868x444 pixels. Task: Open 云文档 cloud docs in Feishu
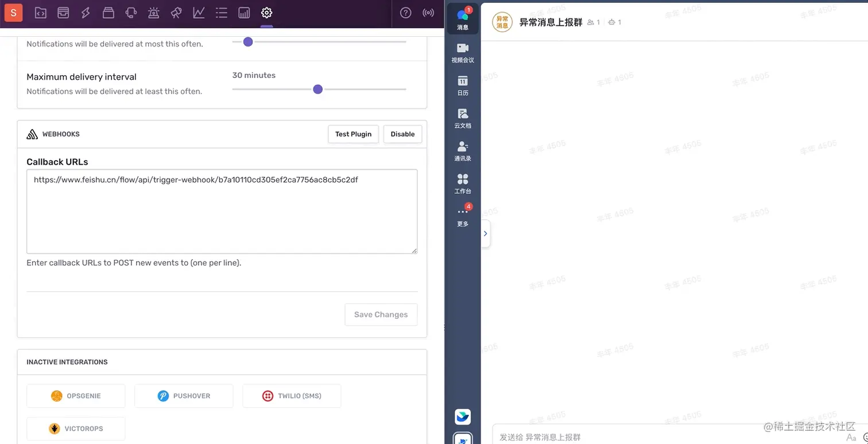coord(463,118)
